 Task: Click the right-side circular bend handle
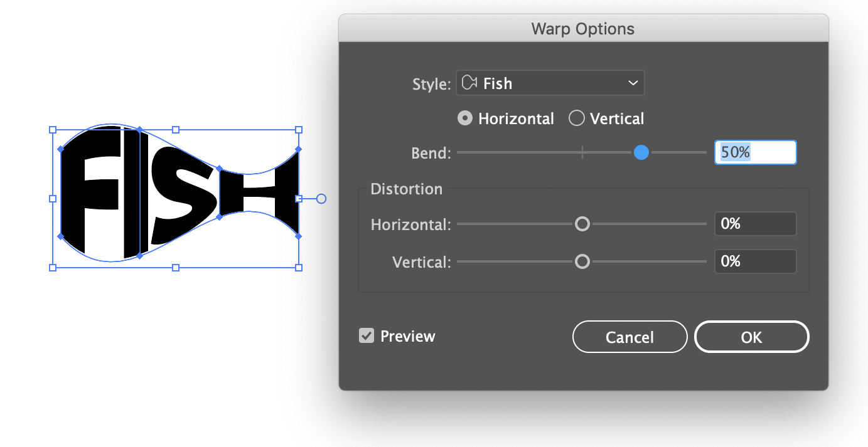click(x=321, y=198)
